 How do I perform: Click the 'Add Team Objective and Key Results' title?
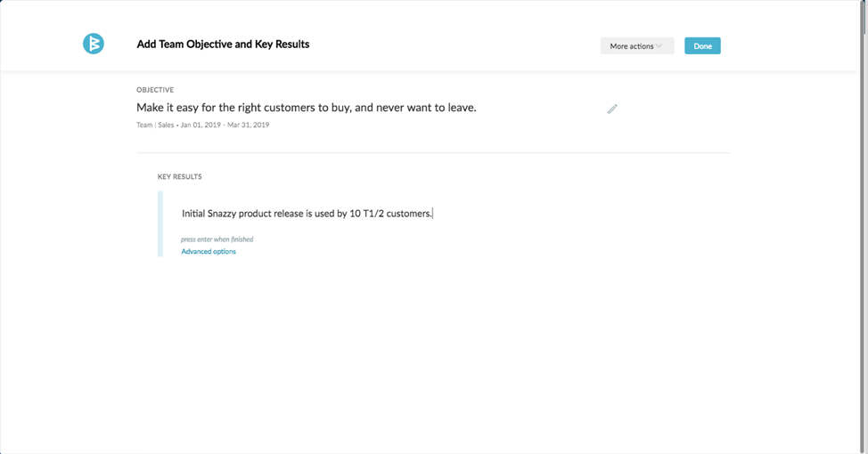coord(223,45)
